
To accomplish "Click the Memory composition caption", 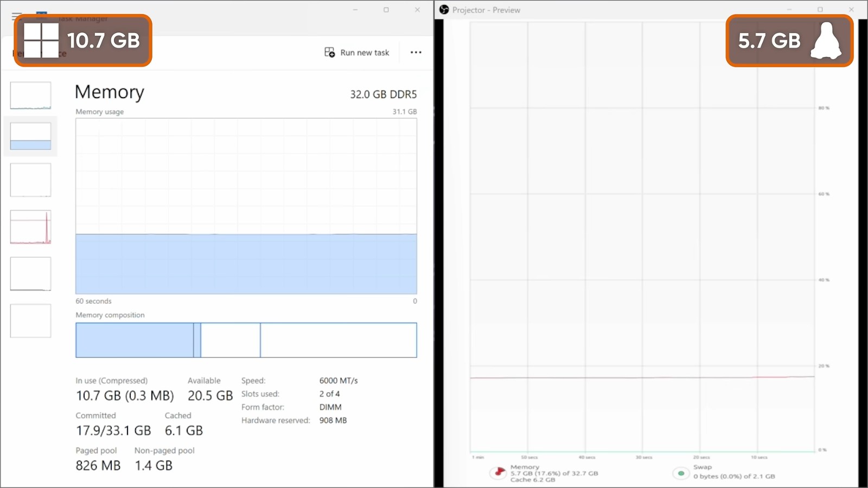I will [110, 315].
